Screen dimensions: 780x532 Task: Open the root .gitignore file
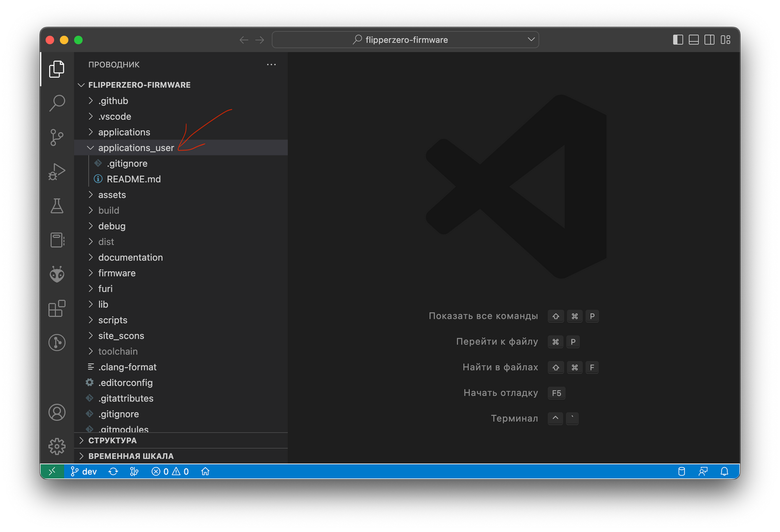[x=181, y=414]
